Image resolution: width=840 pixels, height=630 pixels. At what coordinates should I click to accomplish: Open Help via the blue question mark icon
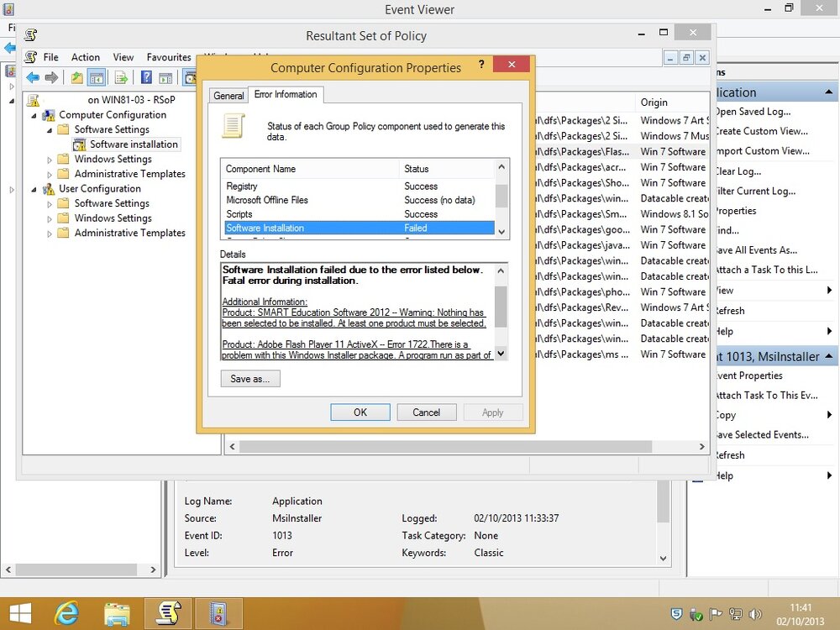(x=146, y=78)
